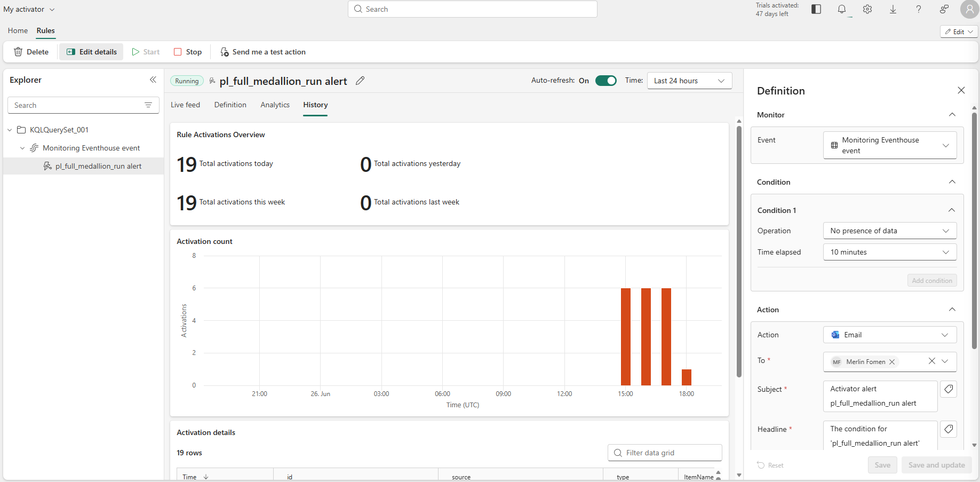The image size is (980, 482).
Task: Rename rule using pencil icon next to title
Action: (x=360, y=81)
